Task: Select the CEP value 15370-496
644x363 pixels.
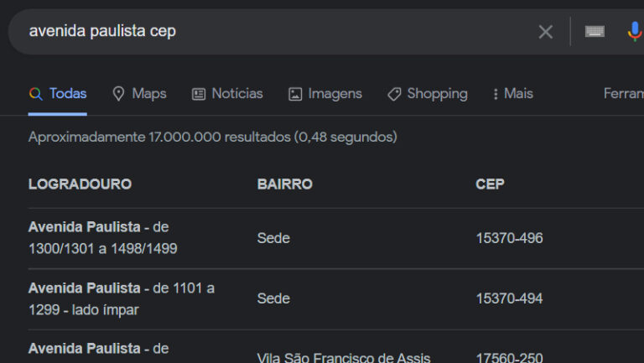Action: (x=509, y=238)
